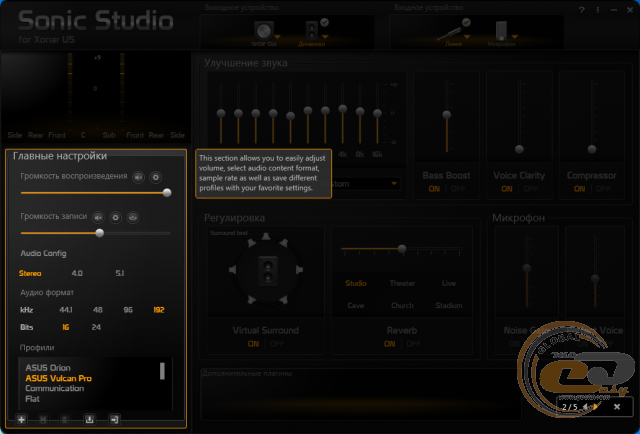The height and width of the screenshot is (434, 640).
Task: Click the Bass Boost slider handle
Action: (x=447, y=115)
